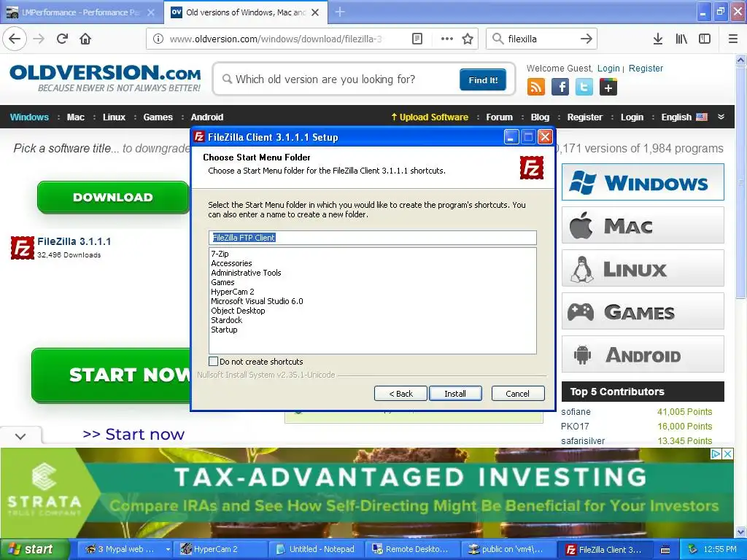Screen dimensions: 747x560
Task: Click contributor sofiane
Action: [576, 412]
